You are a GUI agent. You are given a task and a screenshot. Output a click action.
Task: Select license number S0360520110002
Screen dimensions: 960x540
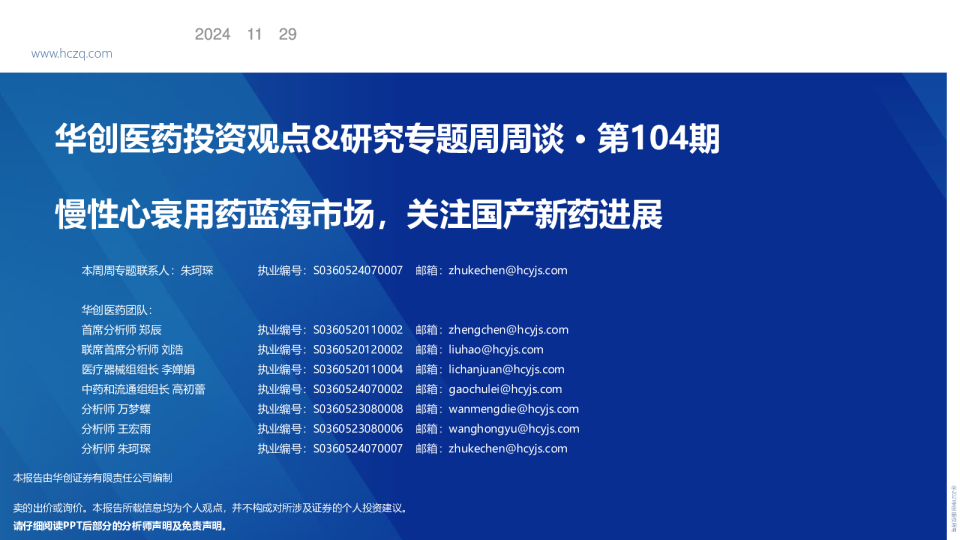pyautogui.click(x=357, y=329)
